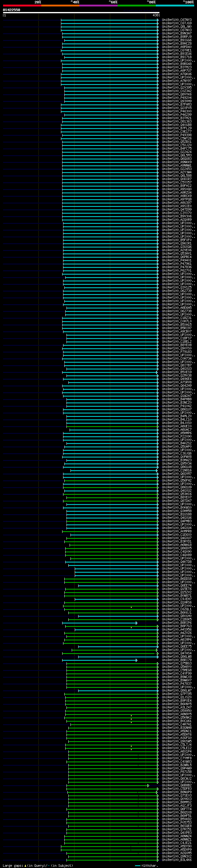This screenshot has height=868, width=197.
Task: Click the short green alignment bar of Q6B8B2
Action: coord(108,785)
